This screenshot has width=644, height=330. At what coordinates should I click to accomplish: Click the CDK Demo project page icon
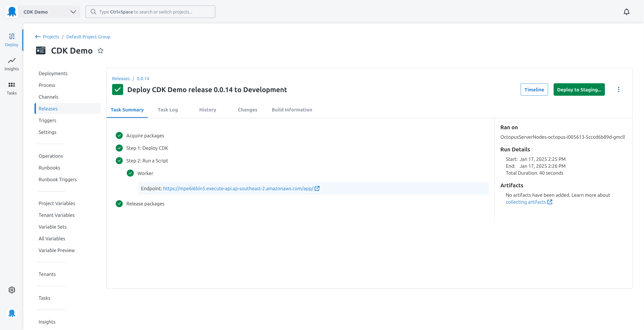pos(41,50)
